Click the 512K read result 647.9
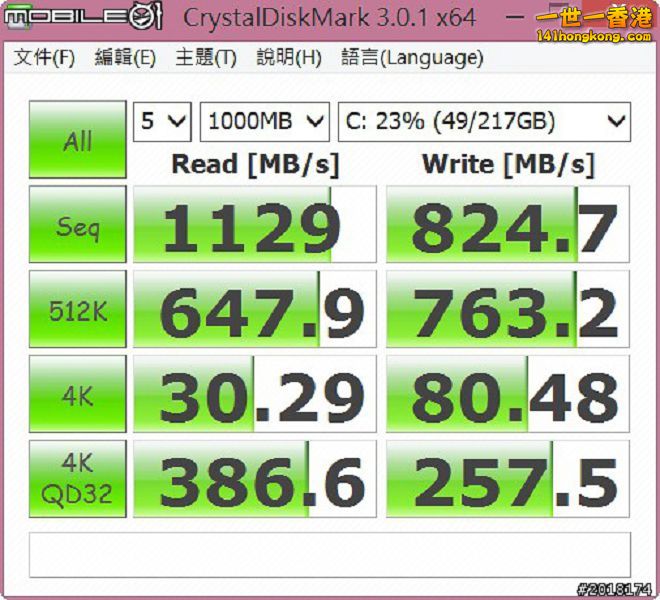 (255, 309)
